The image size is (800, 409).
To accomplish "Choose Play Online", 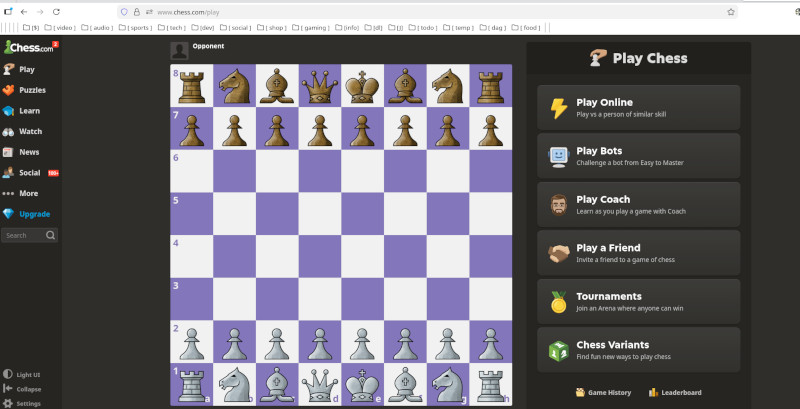I will [638, 108].
